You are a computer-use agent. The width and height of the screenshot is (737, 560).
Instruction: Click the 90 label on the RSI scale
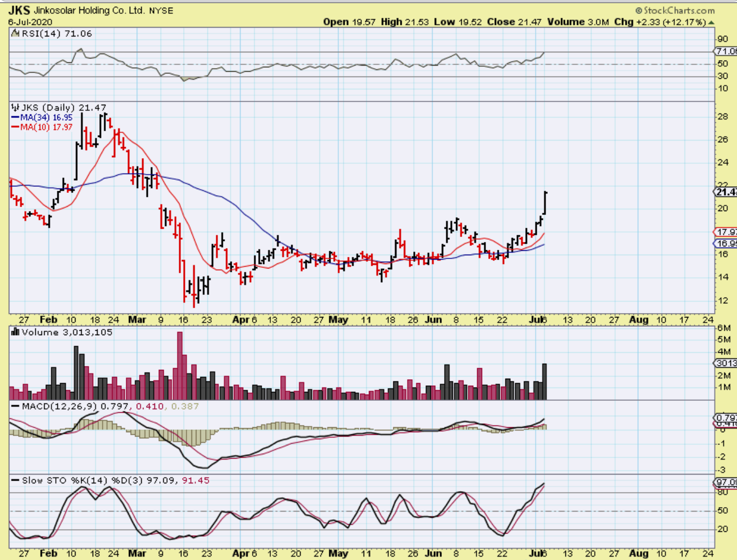(x=723, y=39)
